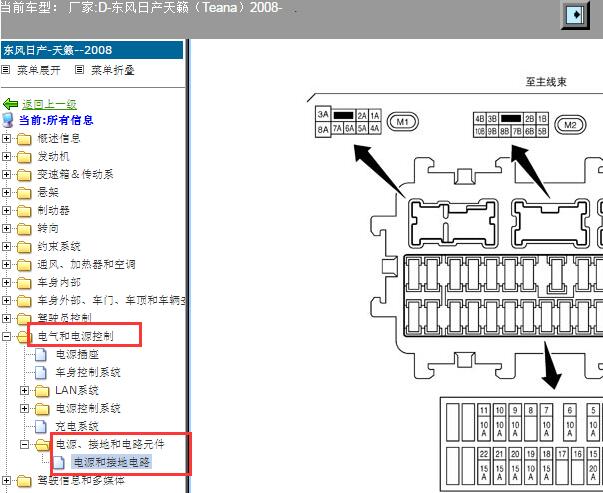Open the 充电系统 page

[x=77, y=426]
